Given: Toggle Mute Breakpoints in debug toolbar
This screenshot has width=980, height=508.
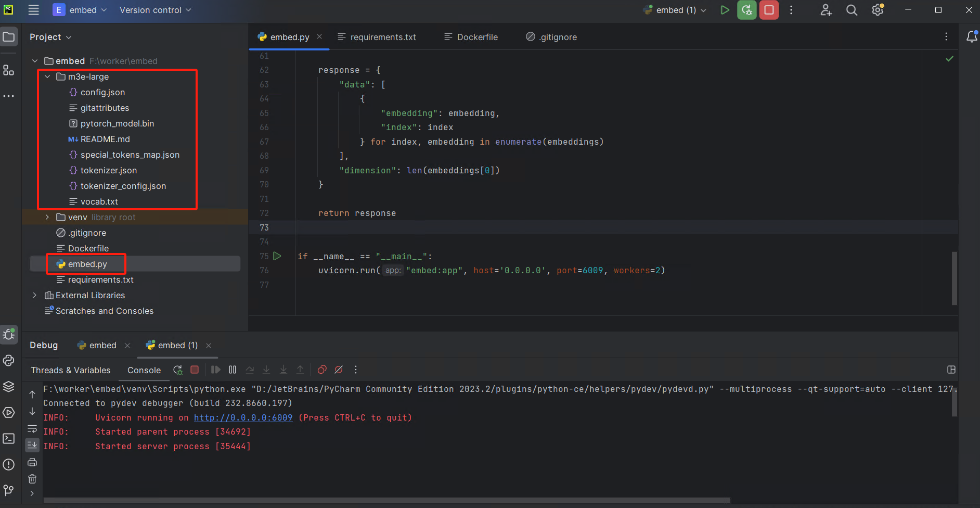Looking at the screenshot, I should (x=339, y=370).
